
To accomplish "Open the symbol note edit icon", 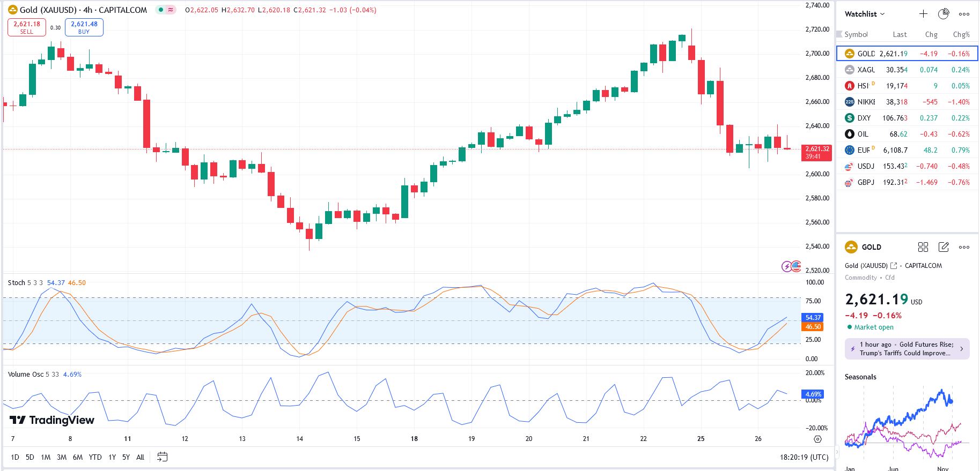I will (944, 247).
